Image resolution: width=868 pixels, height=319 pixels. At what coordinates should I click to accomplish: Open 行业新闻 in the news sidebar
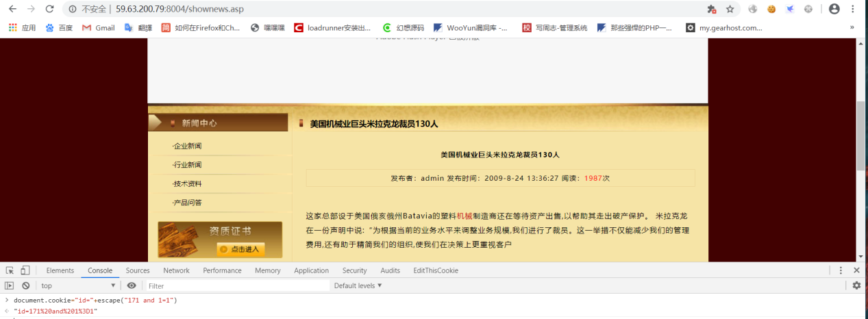click(187, 165)
